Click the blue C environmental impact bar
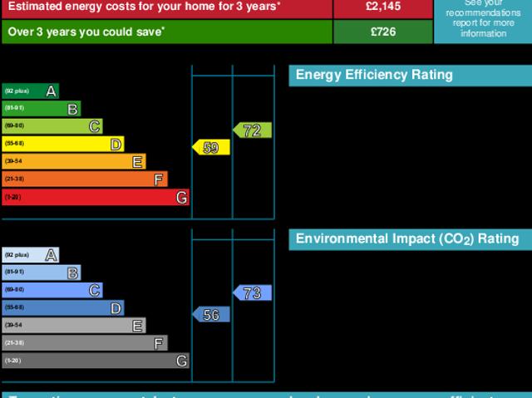This screenshot has height=398, width=532. tap(52, 290)
